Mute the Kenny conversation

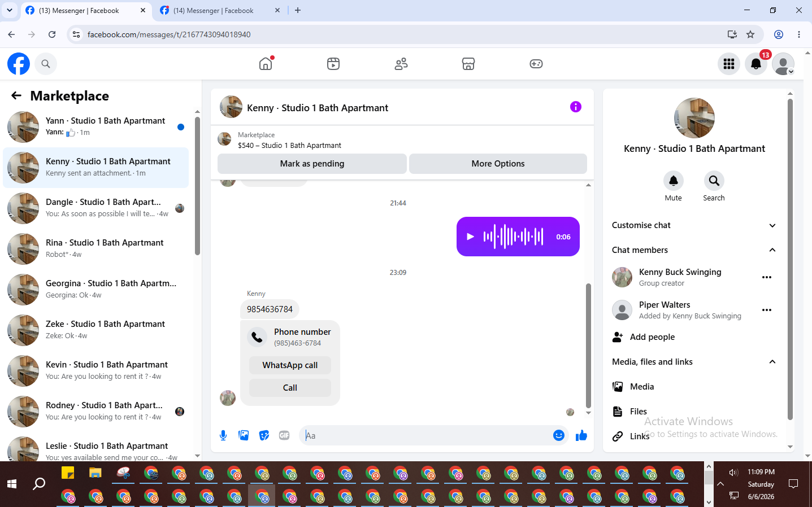[x=674, y=181]
